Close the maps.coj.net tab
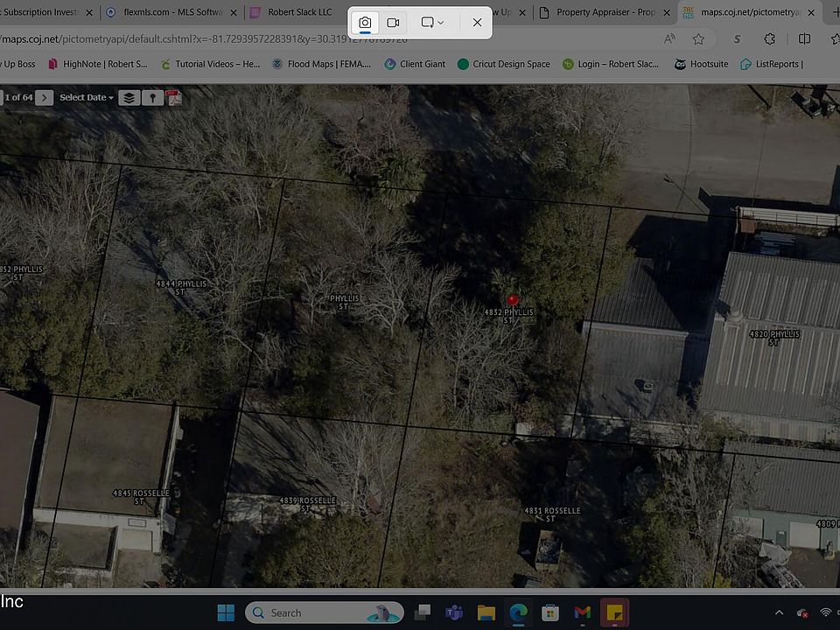The height and width of the screenshot is (630, 840). pyautogui.click(x=812, y=12)
